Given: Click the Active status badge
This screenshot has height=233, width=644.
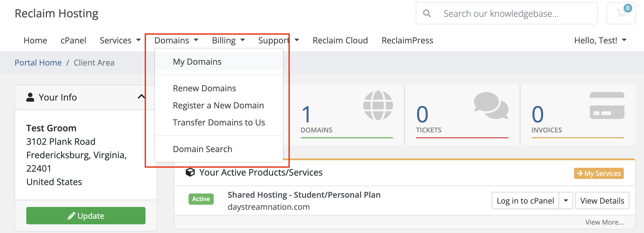Looking at the screenshot, I should (201, 199).
